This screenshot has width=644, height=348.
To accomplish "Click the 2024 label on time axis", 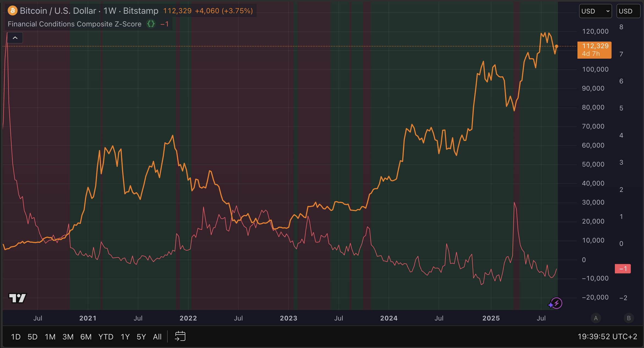I will pyautogui.click(x=389, y=318).
